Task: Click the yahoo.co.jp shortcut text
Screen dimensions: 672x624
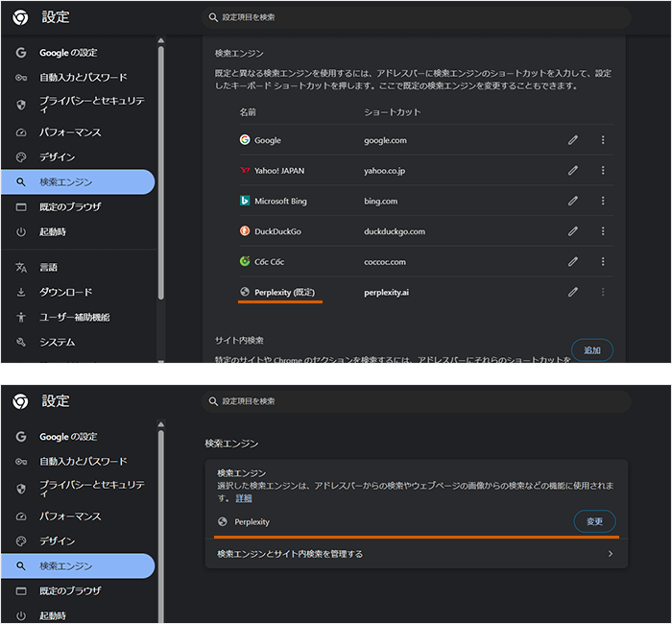Action: coord(384,171)
